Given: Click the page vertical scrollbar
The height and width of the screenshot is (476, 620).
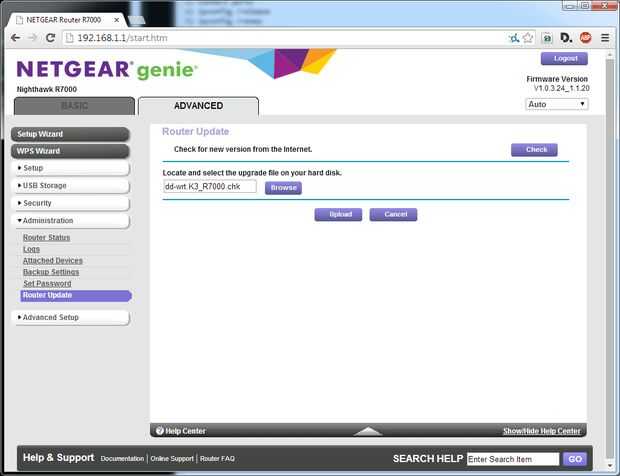Looking at the screenshot, I should tap(609, 257).
